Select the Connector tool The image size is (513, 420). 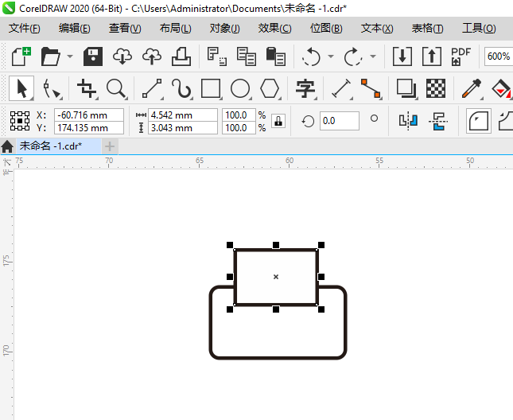371,88
